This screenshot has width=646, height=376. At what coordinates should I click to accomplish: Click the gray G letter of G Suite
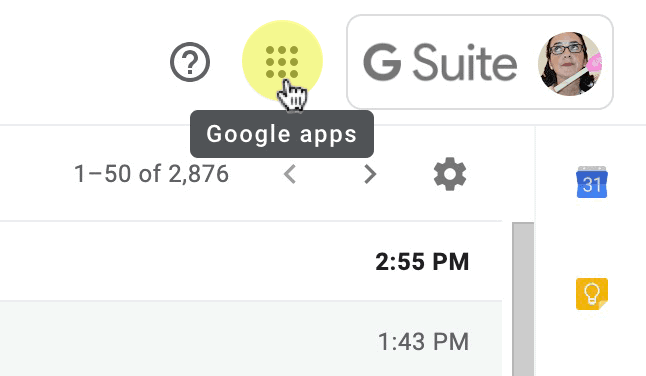(382, 62)
